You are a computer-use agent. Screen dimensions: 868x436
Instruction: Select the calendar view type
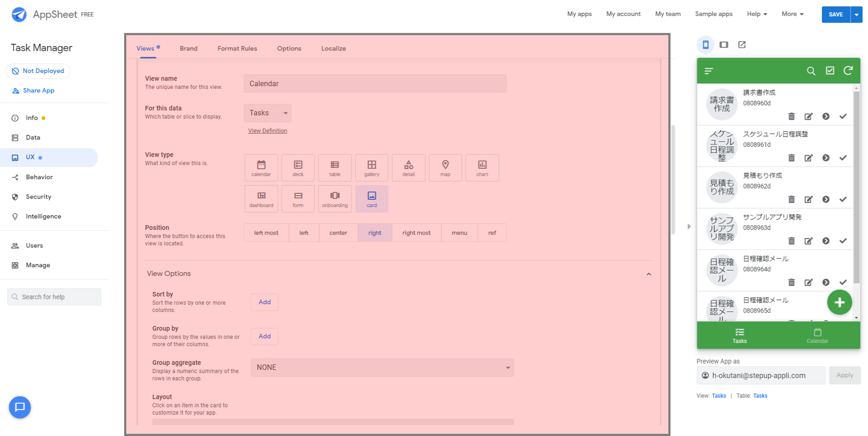[x=261, y=168]
